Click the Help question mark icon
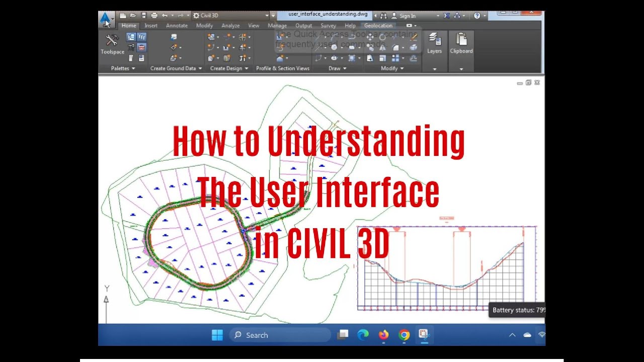 [477, 16]
